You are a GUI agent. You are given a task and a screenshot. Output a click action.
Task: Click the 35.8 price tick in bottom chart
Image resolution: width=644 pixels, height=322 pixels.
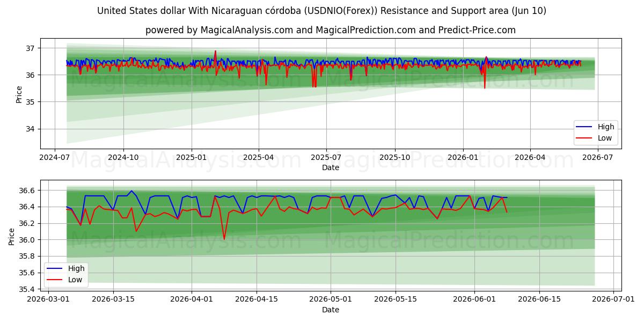tap(27, 257)
